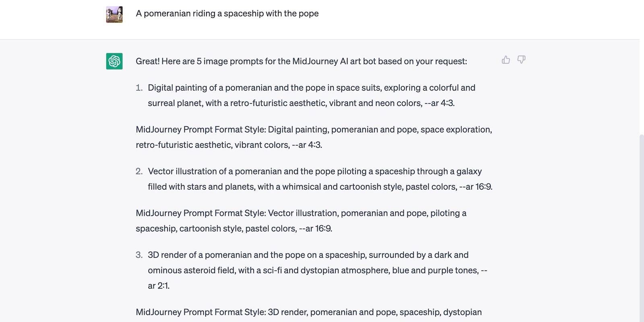Click the avatar thumbnail beside the prompt
Image resolution: width=644 pixels, height=322 pixels.
(114, 13)
